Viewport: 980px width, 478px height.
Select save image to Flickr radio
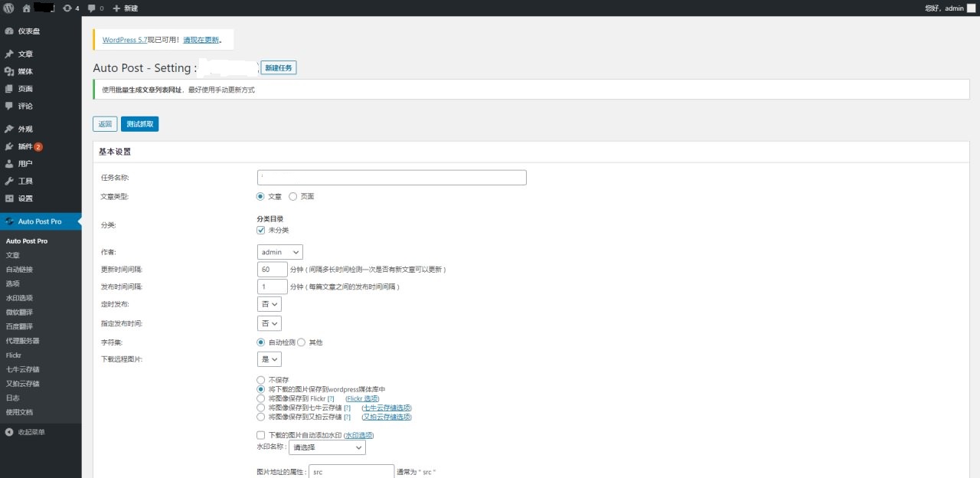point(261,398)
